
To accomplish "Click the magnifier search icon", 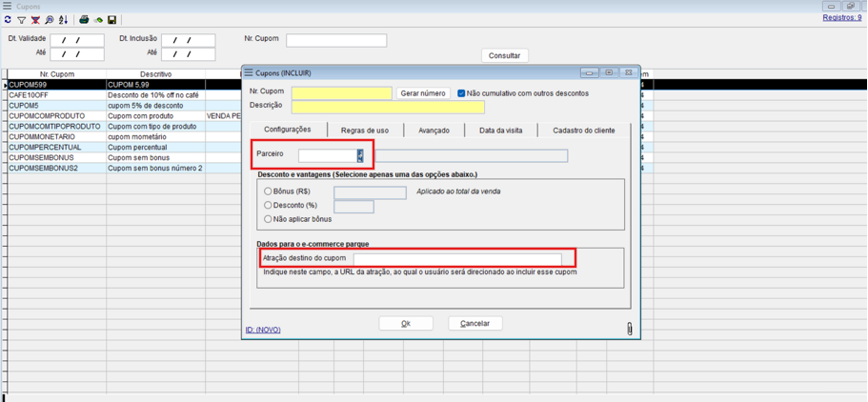I will point(50,20).
